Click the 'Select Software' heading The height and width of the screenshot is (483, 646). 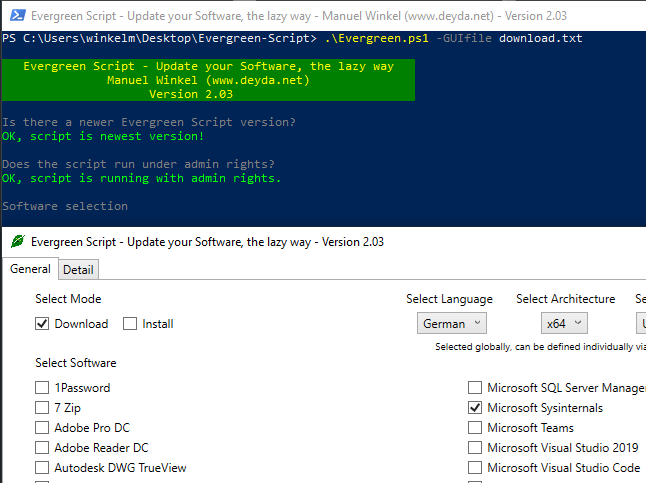point(76,363)
